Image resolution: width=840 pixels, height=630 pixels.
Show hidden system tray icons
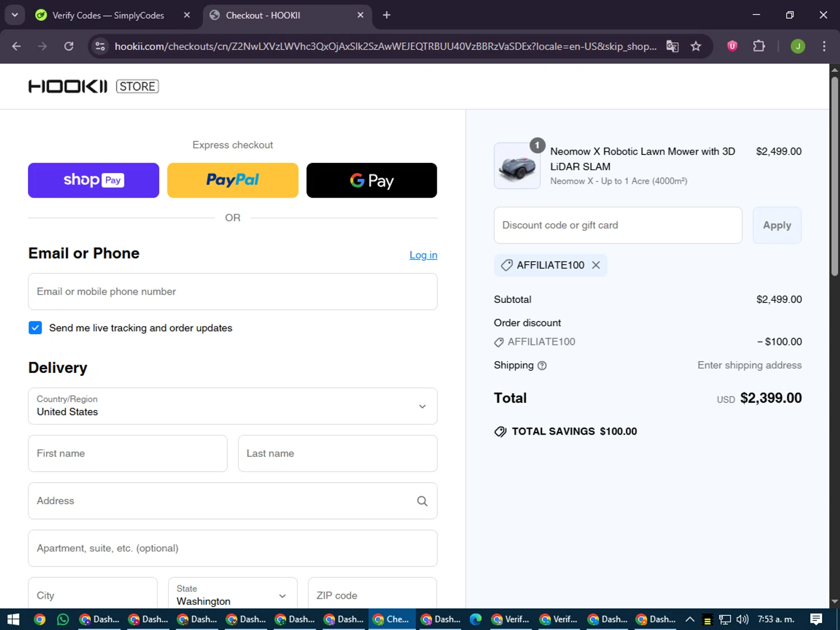(x=690, y=619)
